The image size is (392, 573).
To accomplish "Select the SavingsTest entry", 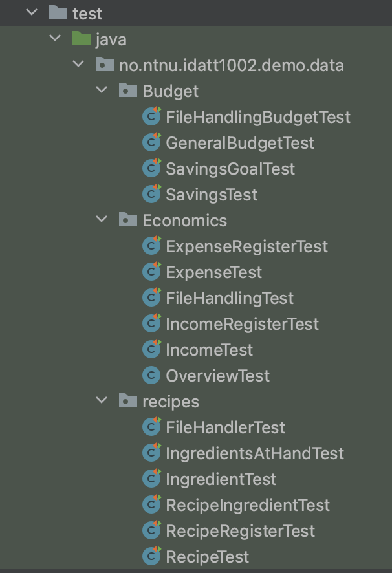I will point(212,195).
